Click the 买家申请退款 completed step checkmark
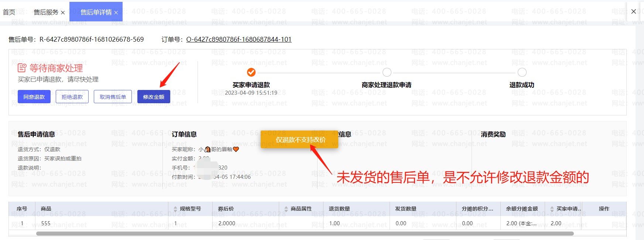 tap(251, 72)
